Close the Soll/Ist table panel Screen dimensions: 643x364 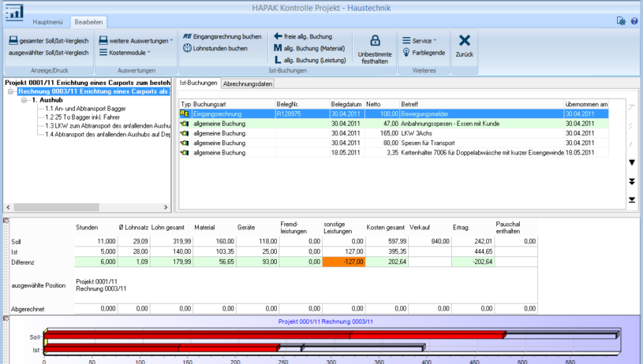pos(6,221)
